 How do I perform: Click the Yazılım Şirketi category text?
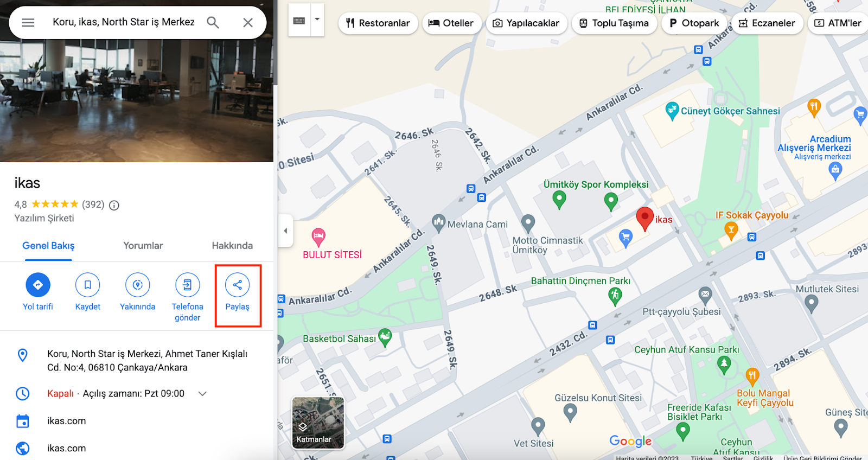coord(44,218)
